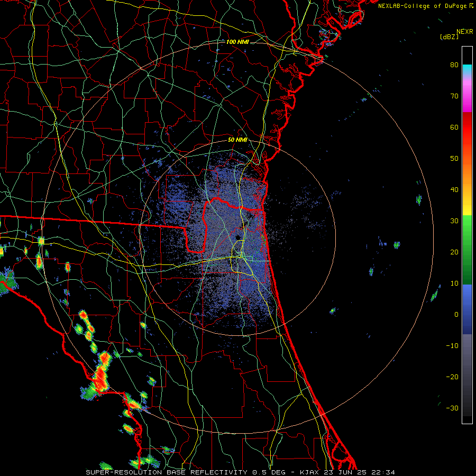Click the 40 dBZ scale label
Image resolution: width=476 pixels, height=476 pixels.
pos(454,190)
